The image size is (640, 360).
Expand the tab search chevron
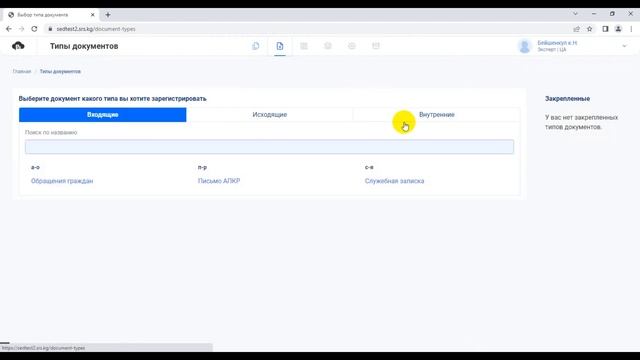(x=575, y=14)
